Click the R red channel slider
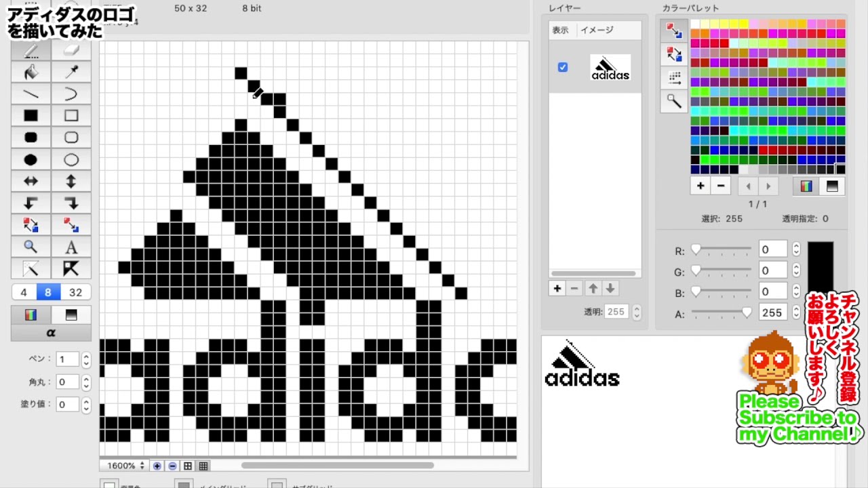Image resolution: width=868 pixels, height=488 pixels. [x=722, y=250]
